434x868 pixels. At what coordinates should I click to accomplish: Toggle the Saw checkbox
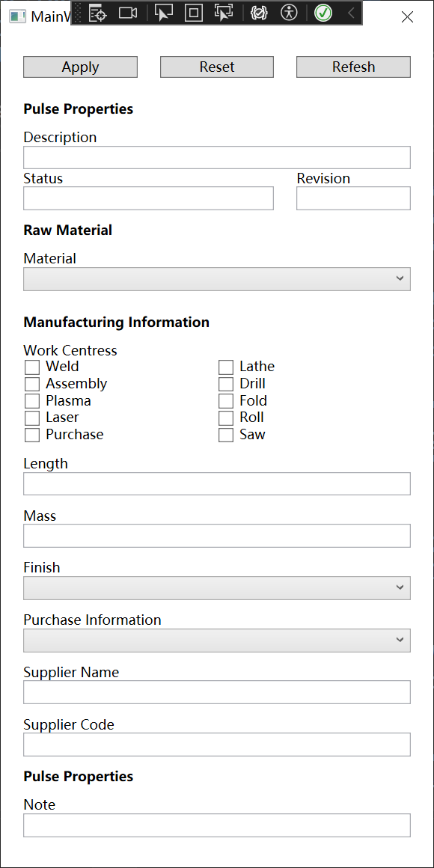click(226, 435)
